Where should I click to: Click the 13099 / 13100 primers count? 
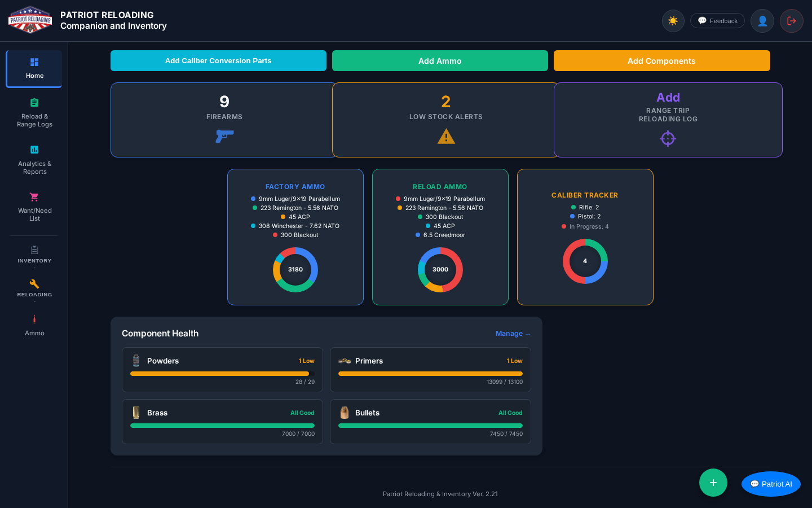tap(505, 382)
